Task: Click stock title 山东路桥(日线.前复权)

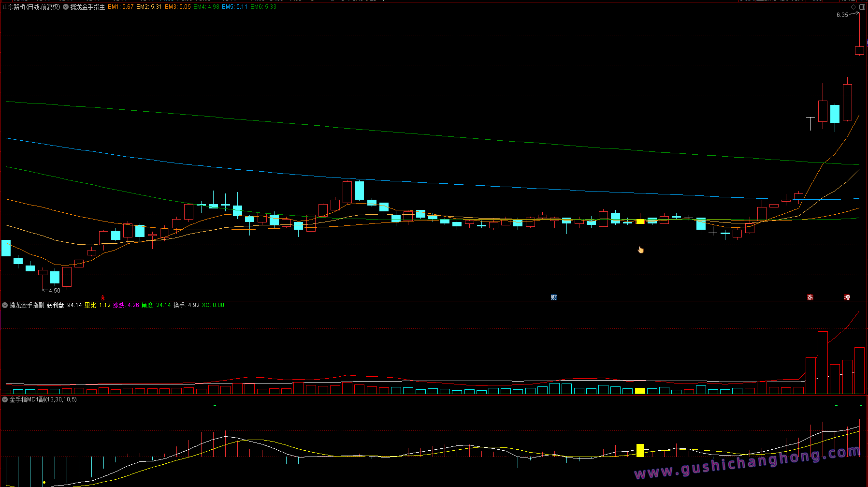Action: [x=31, y=7]
